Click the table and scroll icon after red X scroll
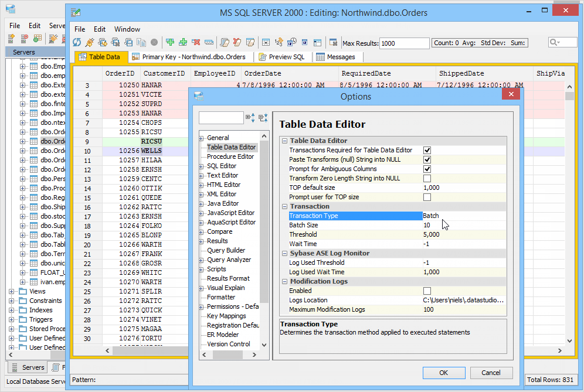The image size is (584, 392). 250,42
